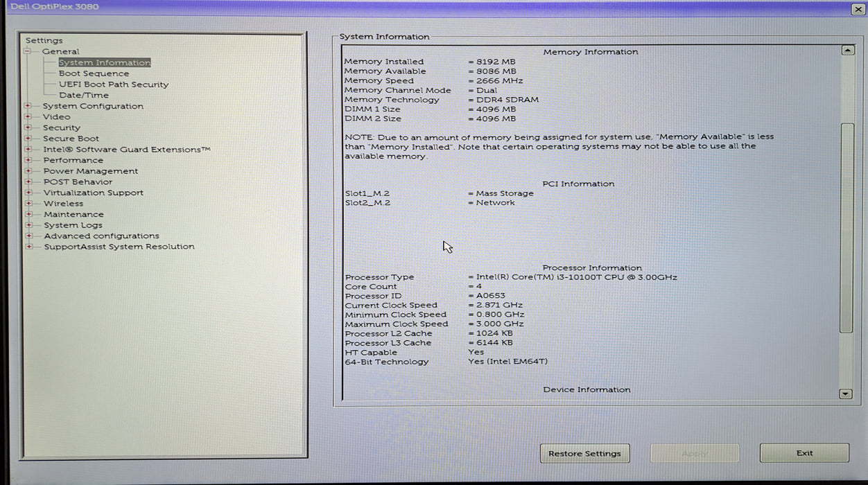The width and height of the screenshot is (868, 485).
Task: Click the Memory Technology DDR4 SDRAM value
Action: point(503,100)
